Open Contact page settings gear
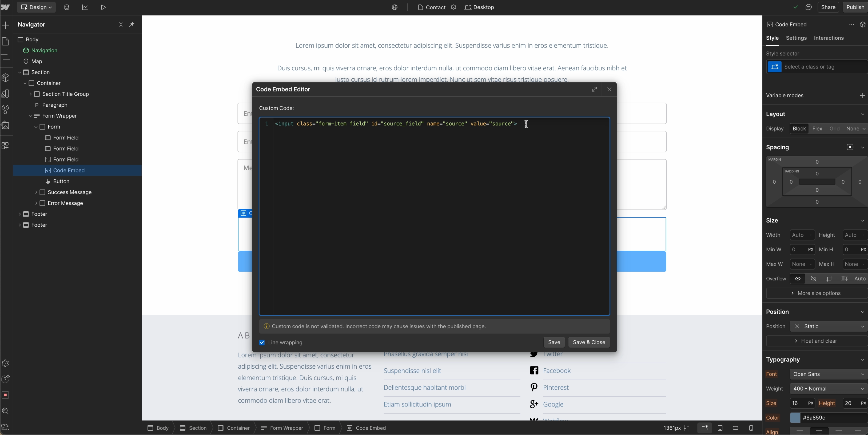Image resolution: width=868 pixels, height=435 pixels. [453, 7]
